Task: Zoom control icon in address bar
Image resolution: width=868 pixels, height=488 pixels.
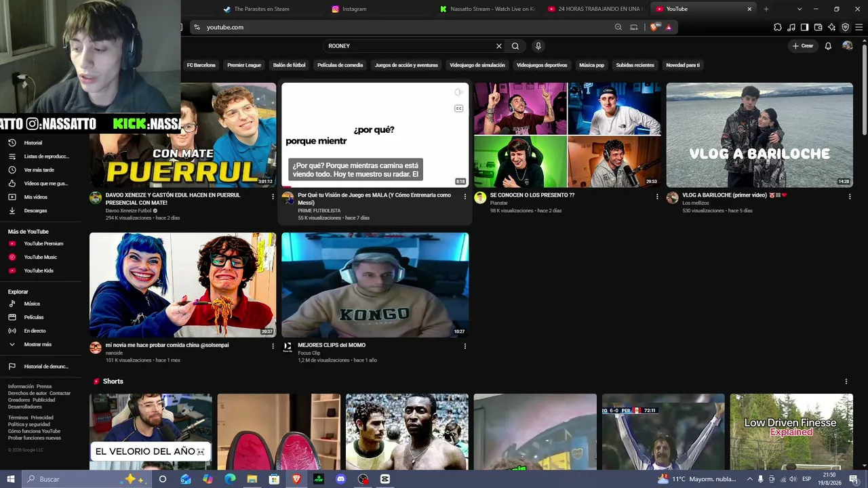Action: 618,27
